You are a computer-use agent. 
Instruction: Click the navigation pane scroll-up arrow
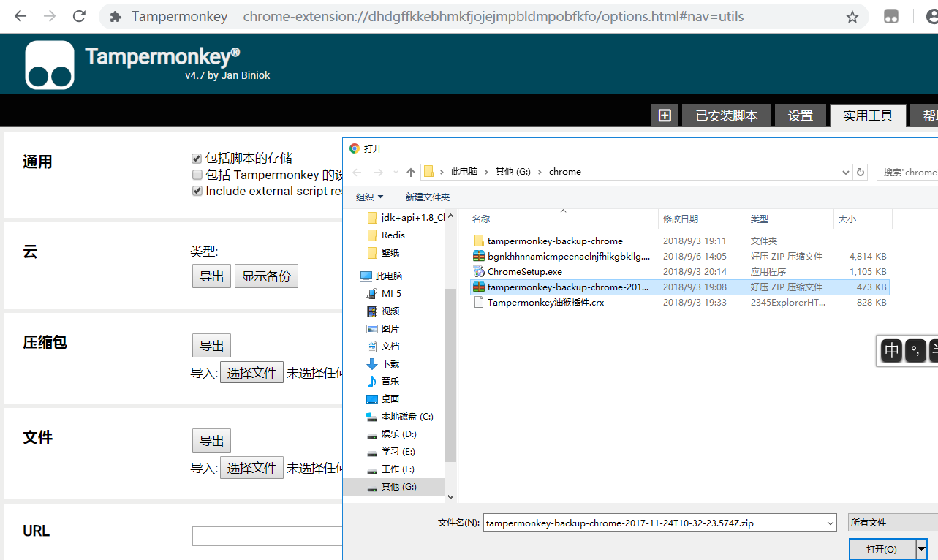click(x=450, y=216)
